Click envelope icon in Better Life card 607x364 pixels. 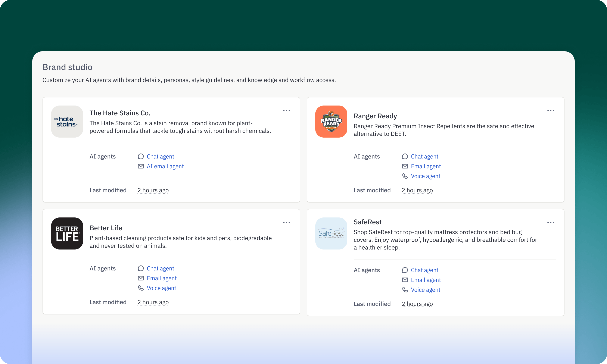tap(141, 278)
